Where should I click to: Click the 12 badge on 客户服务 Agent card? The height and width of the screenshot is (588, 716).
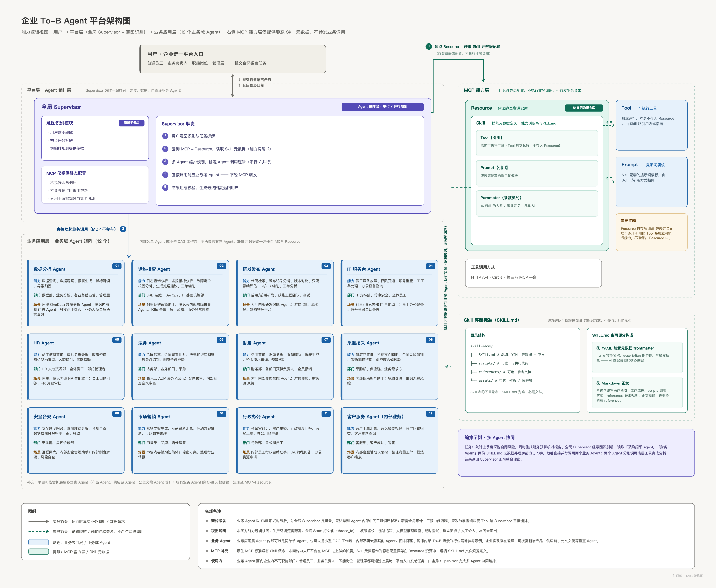point(430,414)
